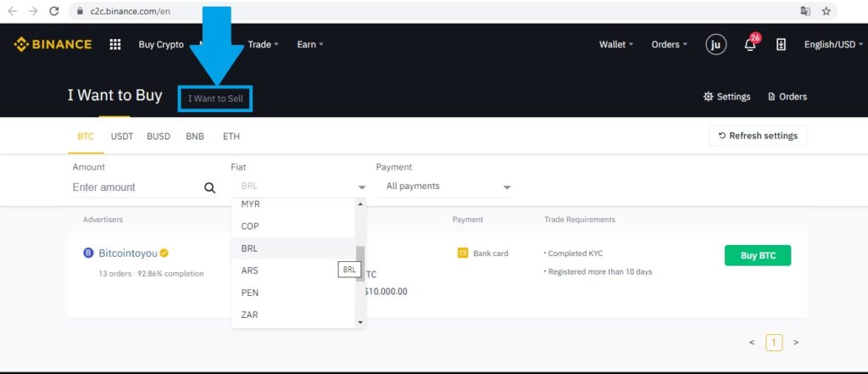Open the Bitcointoyou advertiser profile
Image resolution: width=868 pixels, height=374 pixels.
point(128,254)
